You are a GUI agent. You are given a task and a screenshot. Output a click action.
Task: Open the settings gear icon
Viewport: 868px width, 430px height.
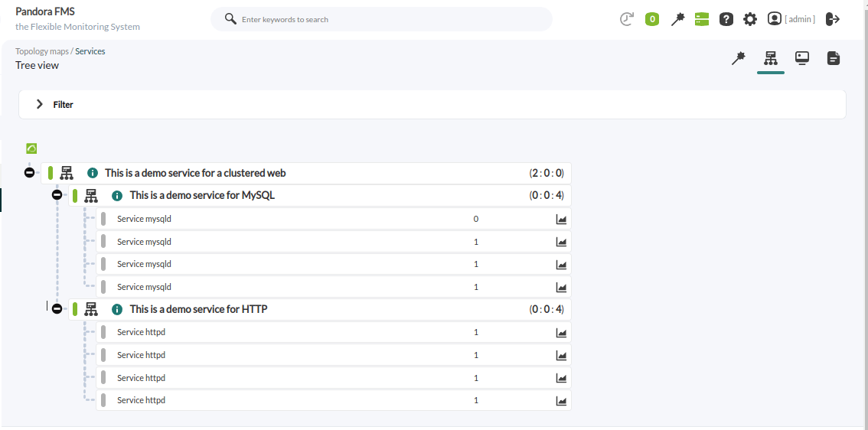pos(749,19)
